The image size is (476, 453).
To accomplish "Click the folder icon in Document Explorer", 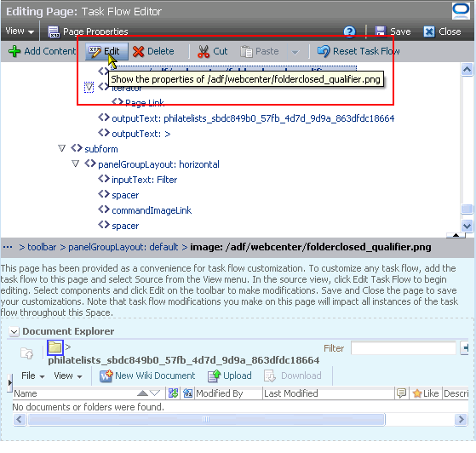I will point(55,347).
